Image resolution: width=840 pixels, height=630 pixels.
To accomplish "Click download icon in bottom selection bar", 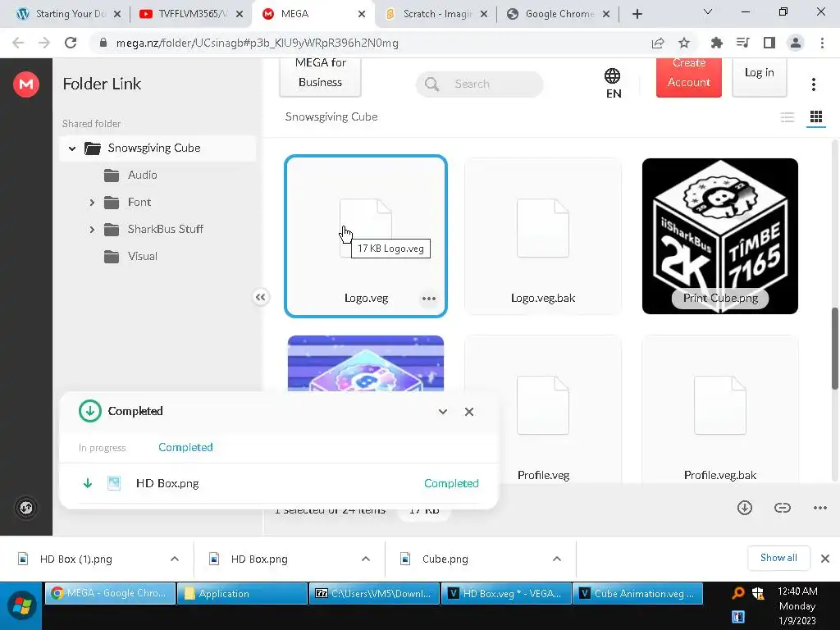I will tap(745, 508).
